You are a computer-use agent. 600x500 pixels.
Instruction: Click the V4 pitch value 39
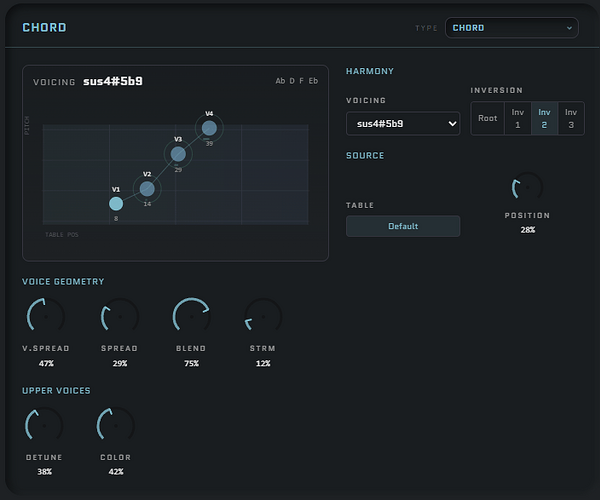(x=209, y=144)
